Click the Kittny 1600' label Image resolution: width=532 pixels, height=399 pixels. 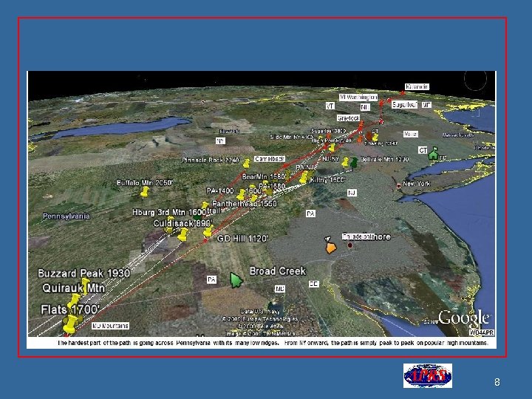point(328,180)
